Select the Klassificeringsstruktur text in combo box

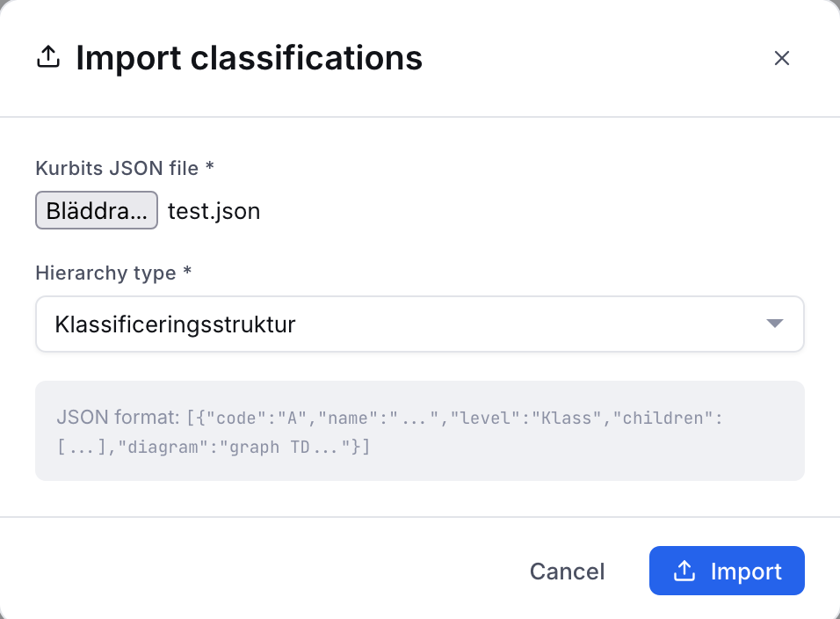[175, 324]
